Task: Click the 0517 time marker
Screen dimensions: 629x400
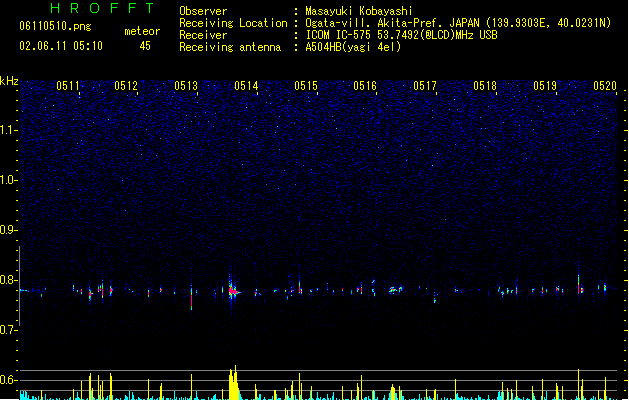Action: pos(425,86)
